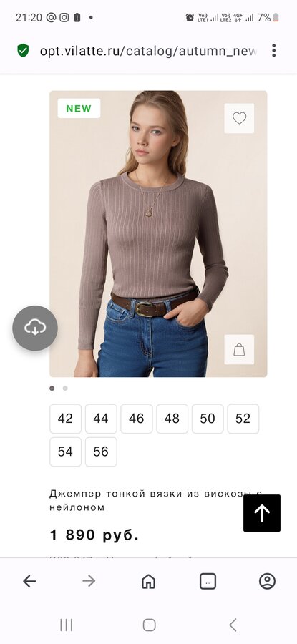This screenshot has height=644, width=297.
Task: Tap Android recent apps button
Action: coord(66,625)
